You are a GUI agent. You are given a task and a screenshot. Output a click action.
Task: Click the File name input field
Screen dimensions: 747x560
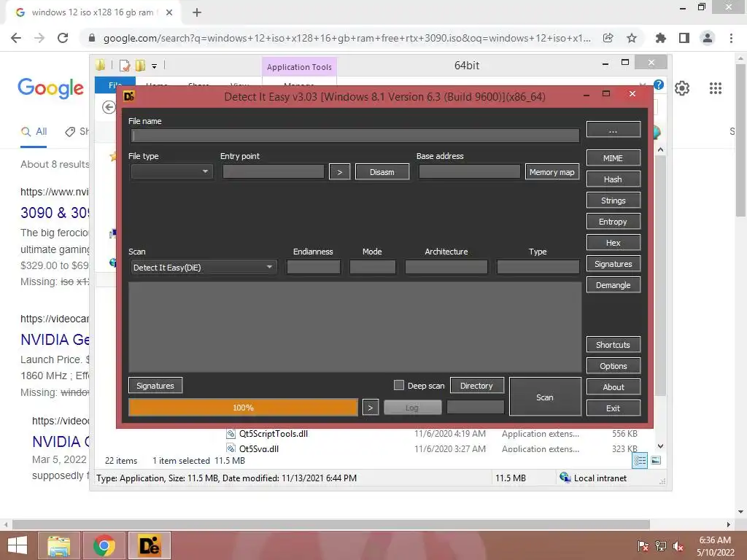pyautogui.click(x=355, y=136)
